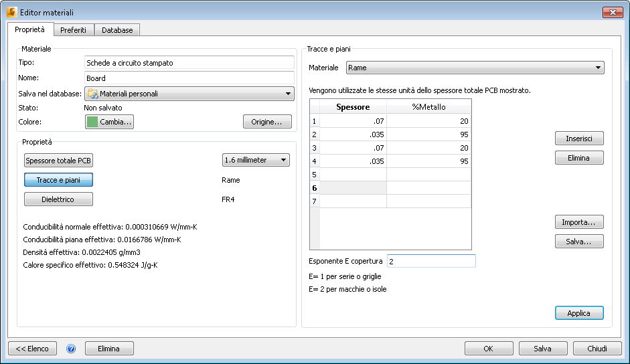
Task: Select the Proprietà tab
Action: [29, 30]
